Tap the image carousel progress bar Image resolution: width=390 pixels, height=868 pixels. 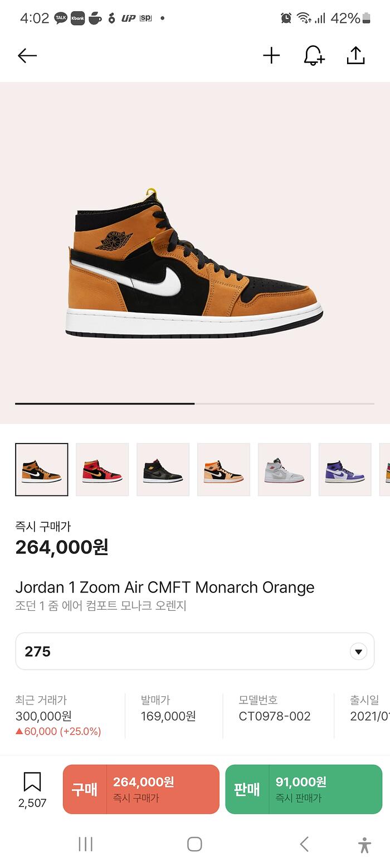195,403
